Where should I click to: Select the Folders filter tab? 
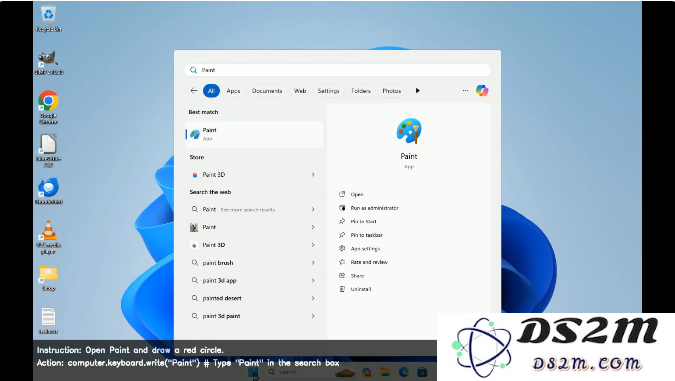361,91
